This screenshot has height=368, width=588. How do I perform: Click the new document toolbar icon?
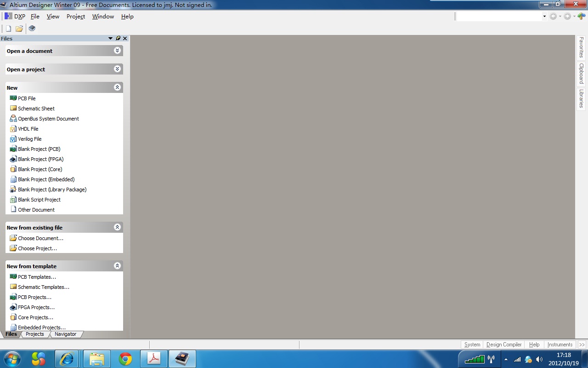click(8, 29)
